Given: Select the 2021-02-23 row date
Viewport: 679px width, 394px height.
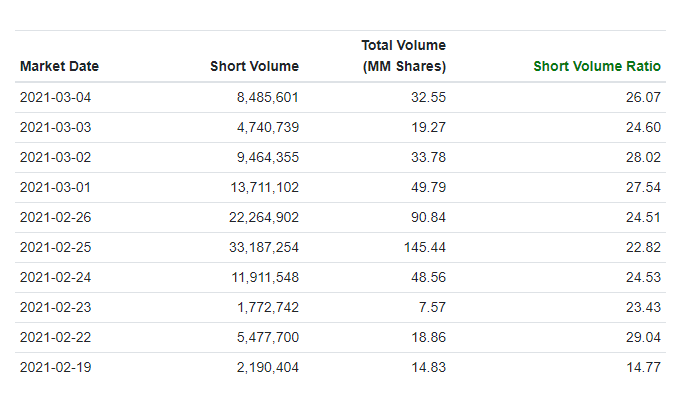Looking at the screenshot, I should pyautogui.click(x=55, y=307).
